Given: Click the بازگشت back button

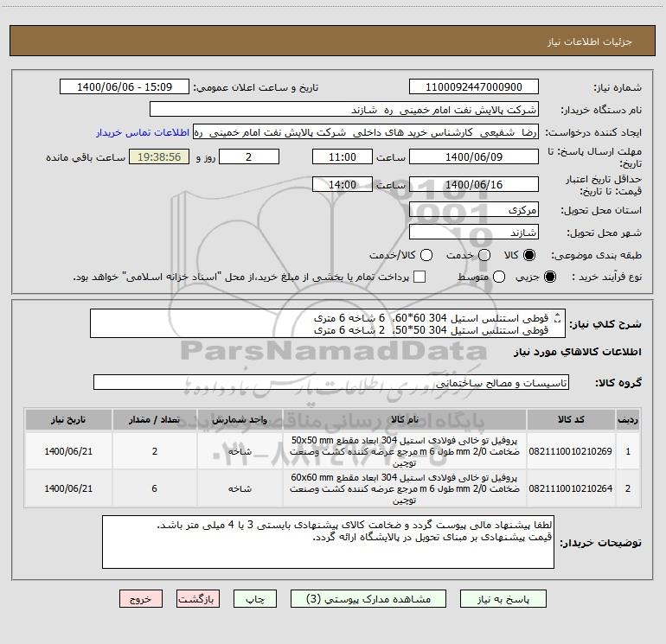Looking at the screenshot, I should coord(198,598).
